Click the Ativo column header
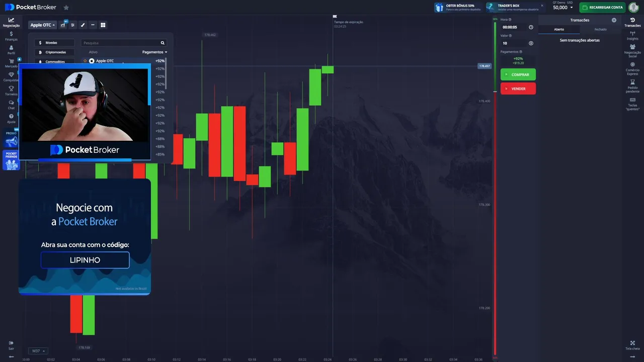This screenshot has width=644, height=362. [x=93, y=52]
